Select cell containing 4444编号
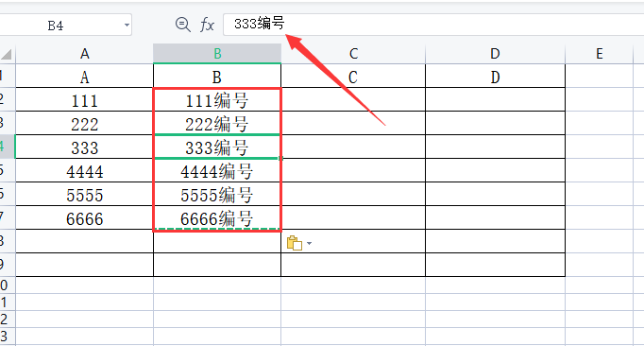This screenshot has height=346, width=644. [217, 170]
